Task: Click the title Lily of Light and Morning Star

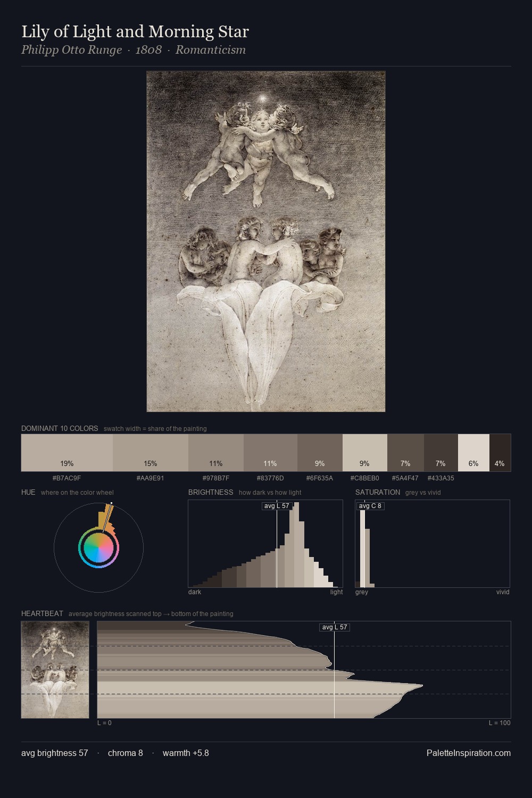Action: (x=135, y=32)
